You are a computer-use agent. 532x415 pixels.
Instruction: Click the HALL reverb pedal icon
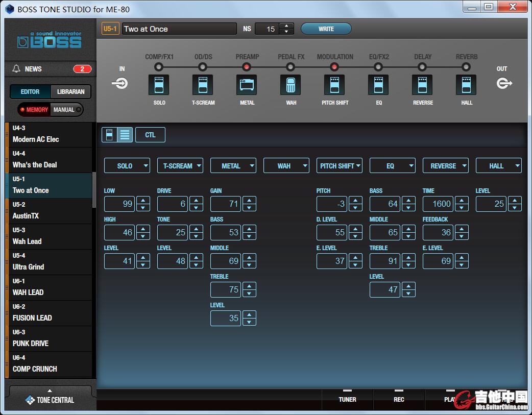click(x=466, y=85)
